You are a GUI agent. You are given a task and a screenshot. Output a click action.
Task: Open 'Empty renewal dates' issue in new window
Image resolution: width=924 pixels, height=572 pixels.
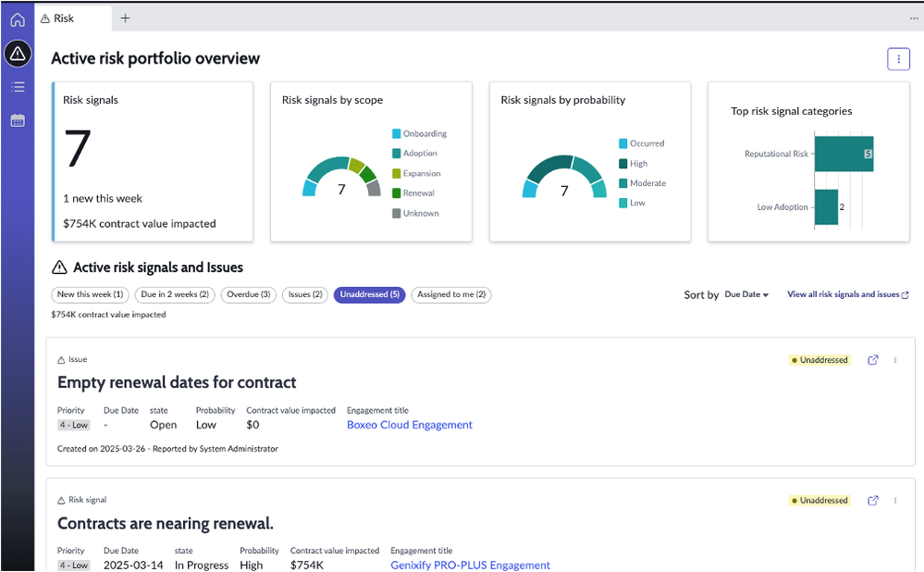pos(872,360)
